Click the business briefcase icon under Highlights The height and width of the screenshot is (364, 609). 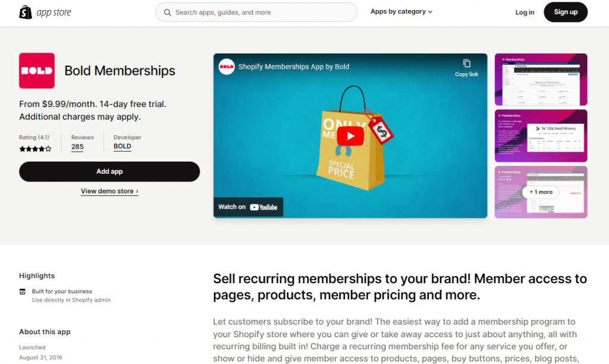point(23,291)
